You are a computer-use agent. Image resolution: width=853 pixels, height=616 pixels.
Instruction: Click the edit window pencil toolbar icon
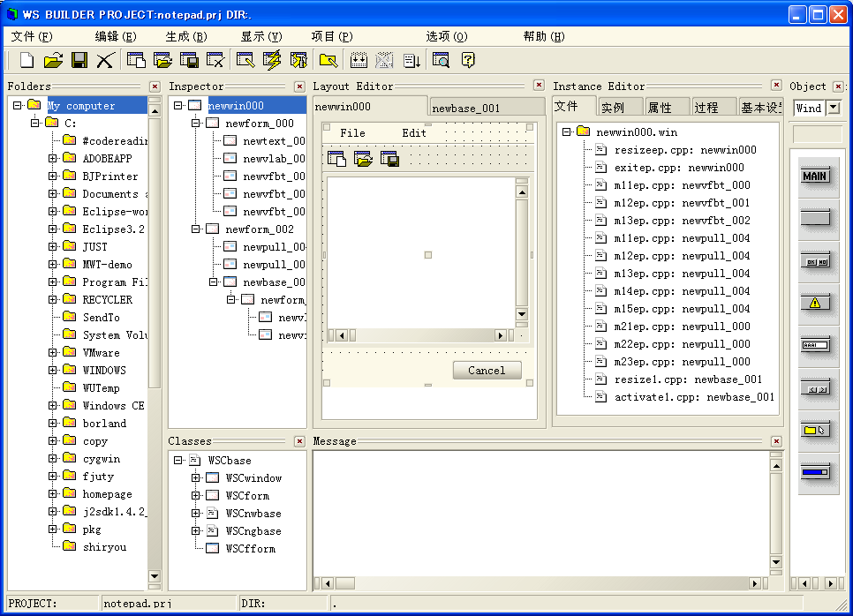[245, 60]
